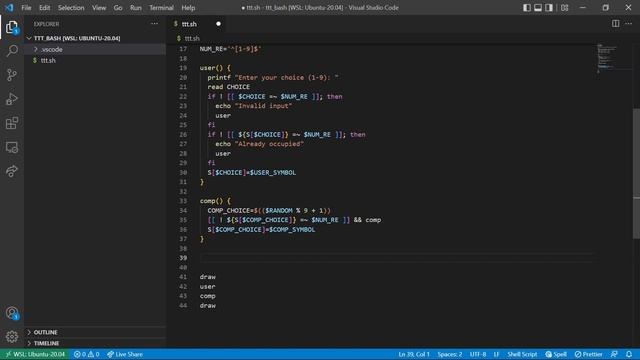Change end of line sequence LF
Viewport: 640px width, 360px height.
click(x=496, y=354)
